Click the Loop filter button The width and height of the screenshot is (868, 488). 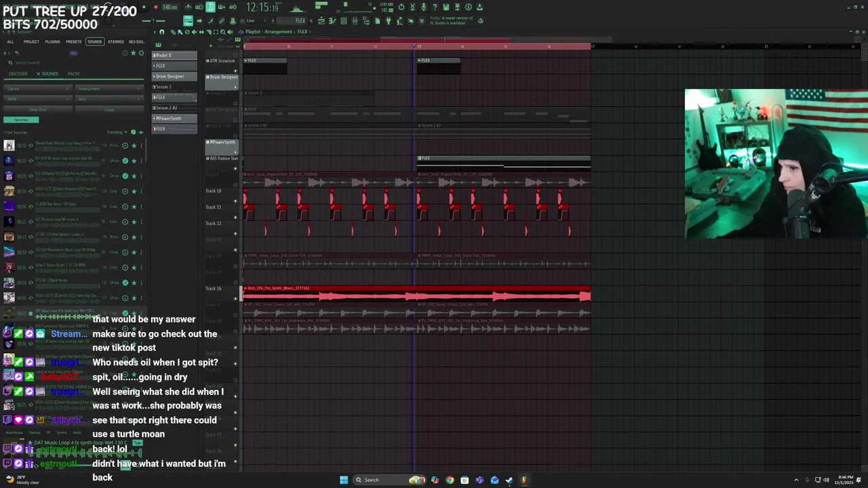click(109, 110)
